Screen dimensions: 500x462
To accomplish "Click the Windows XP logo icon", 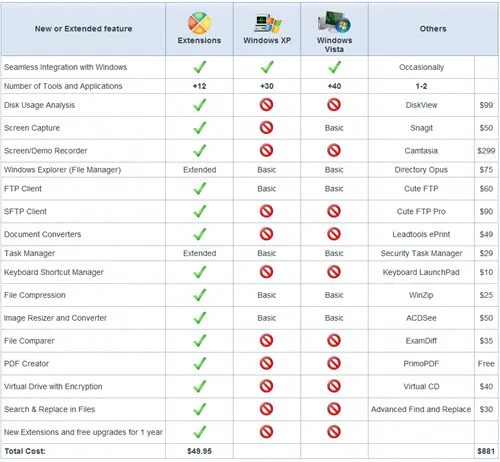I will (267, 23).
